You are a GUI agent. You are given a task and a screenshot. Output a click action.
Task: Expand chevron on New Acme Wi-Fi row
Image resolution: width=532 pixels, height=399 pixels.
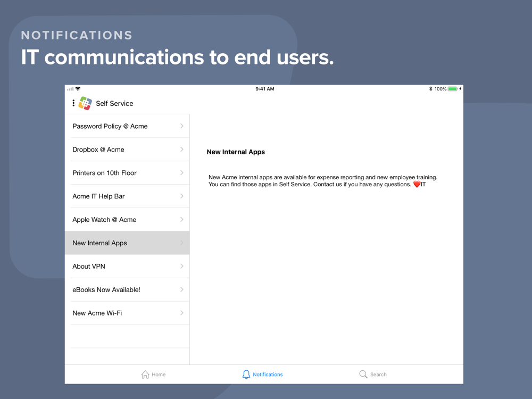click(182, 313)
